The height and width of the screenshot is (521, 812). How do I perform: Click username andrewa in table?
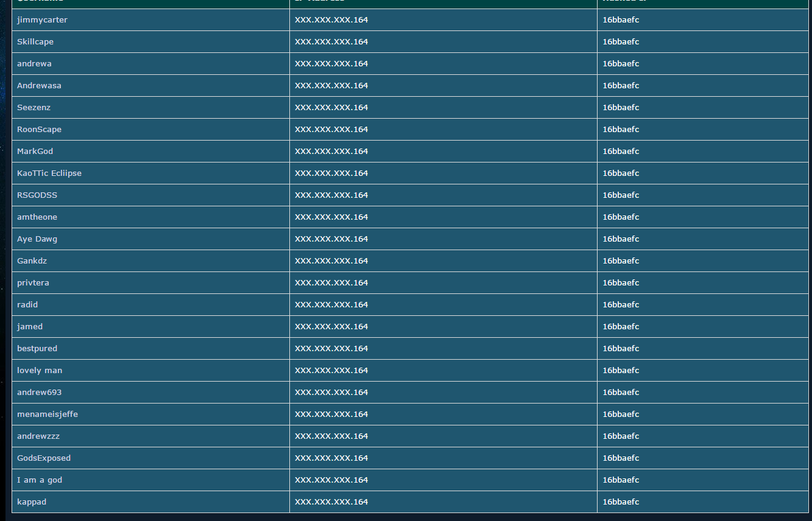[34, 64]
